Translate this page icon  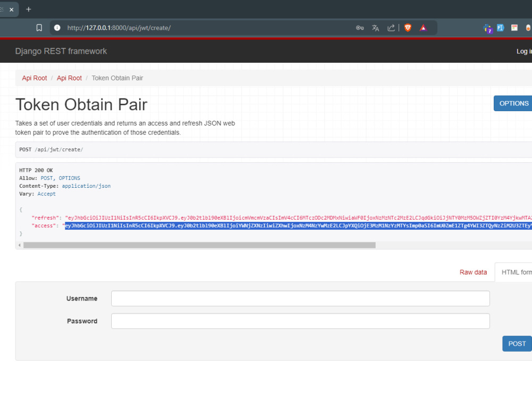[375, 28]
